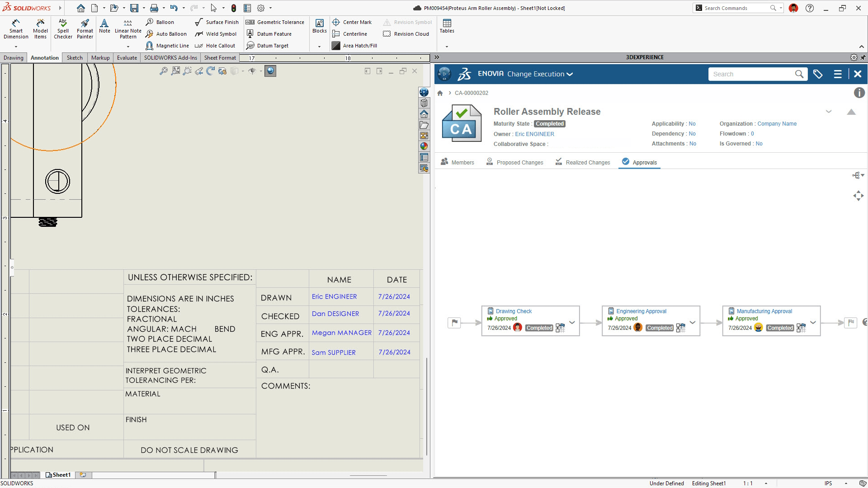Open the information panel icon
This screenshot has width=868, height=488.
[x=859, y=93]
